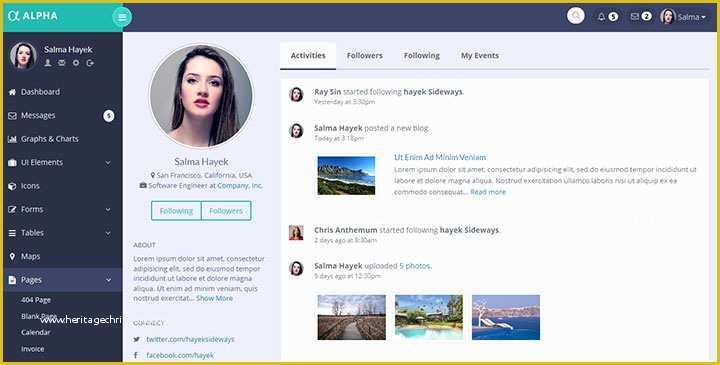Toggle the sidebar hamburger menu button
720x365 pixels.
[122, 17]
